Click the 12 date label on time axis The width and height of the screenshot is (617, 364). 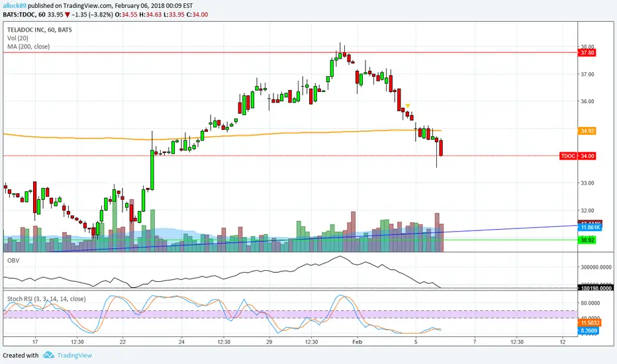pyautogui.click(x=563, y=341)
